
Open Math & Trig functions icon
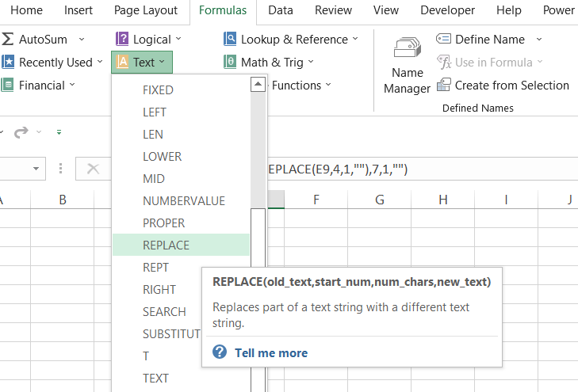point(230,62)
